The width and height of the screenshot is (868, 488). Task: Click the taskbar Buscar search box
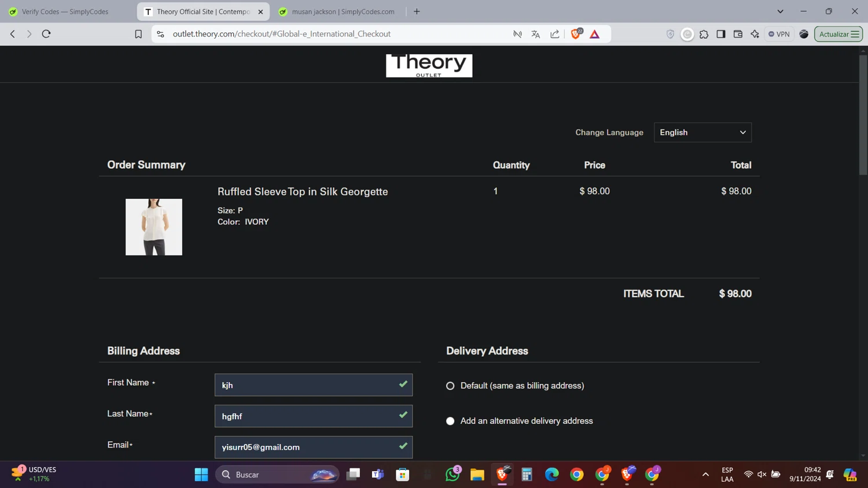tap(278, 475)
